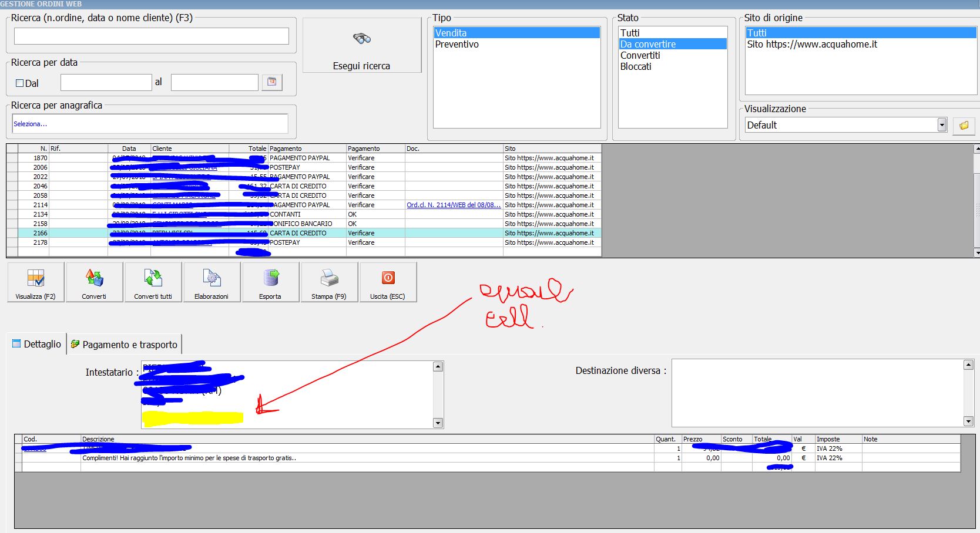Image resolution: width=980 pixels, height=533 pixels.
Task: Click the Destinazione diversa text area
Action: click(x=818, y=393)
